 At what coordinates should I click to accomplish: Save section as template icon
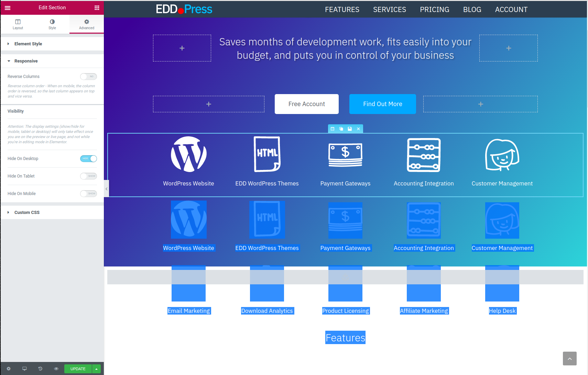[350, 129]
